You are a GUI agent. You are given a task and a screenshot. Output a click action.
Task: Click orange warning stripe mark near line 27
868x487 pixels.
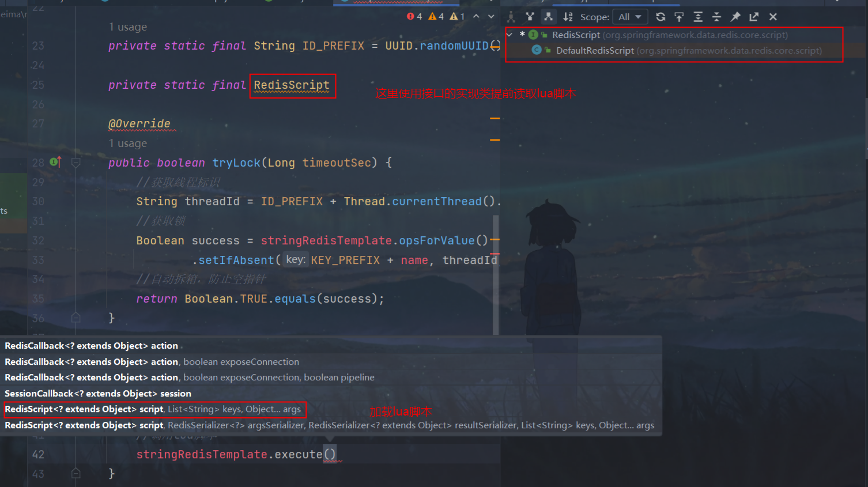tap(495, 118)
